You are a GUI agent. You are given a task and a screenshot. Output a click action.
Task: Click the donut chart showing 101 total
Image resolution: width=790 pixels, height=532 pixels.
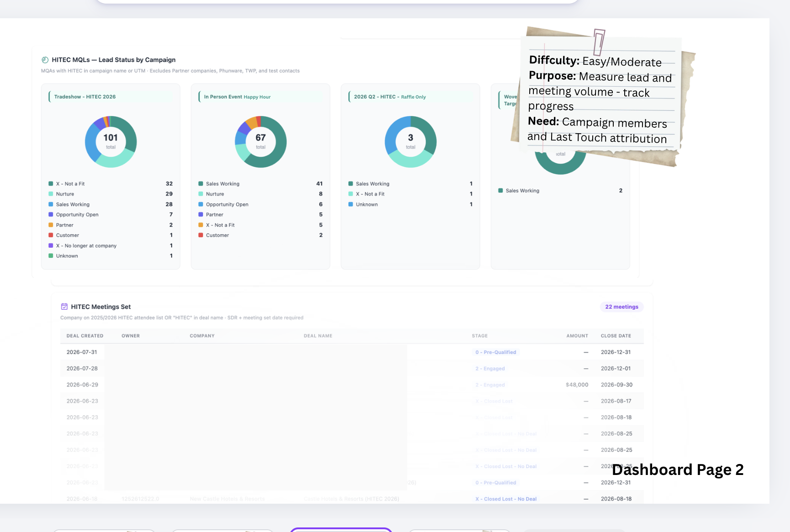(111, 142)
